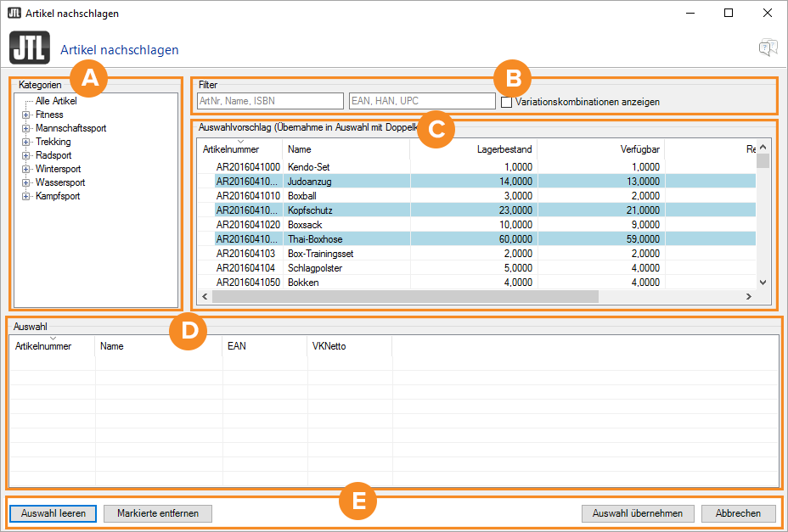Image resolution: width=788 pixels, height=532 pixels.
Task: Expand the Mannschaftssport category node
Action: click(25, 128)
